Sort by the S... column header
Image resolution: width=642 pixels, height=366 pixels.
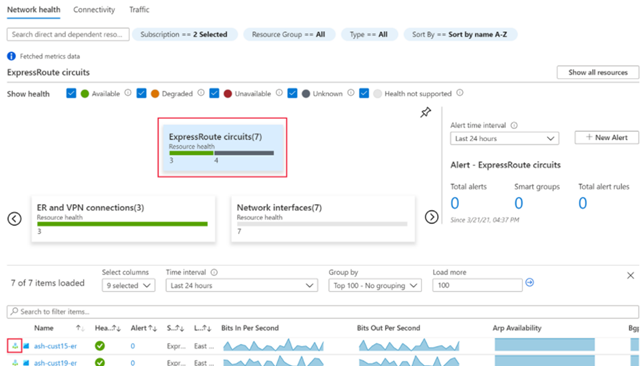[x=175, y=328]
